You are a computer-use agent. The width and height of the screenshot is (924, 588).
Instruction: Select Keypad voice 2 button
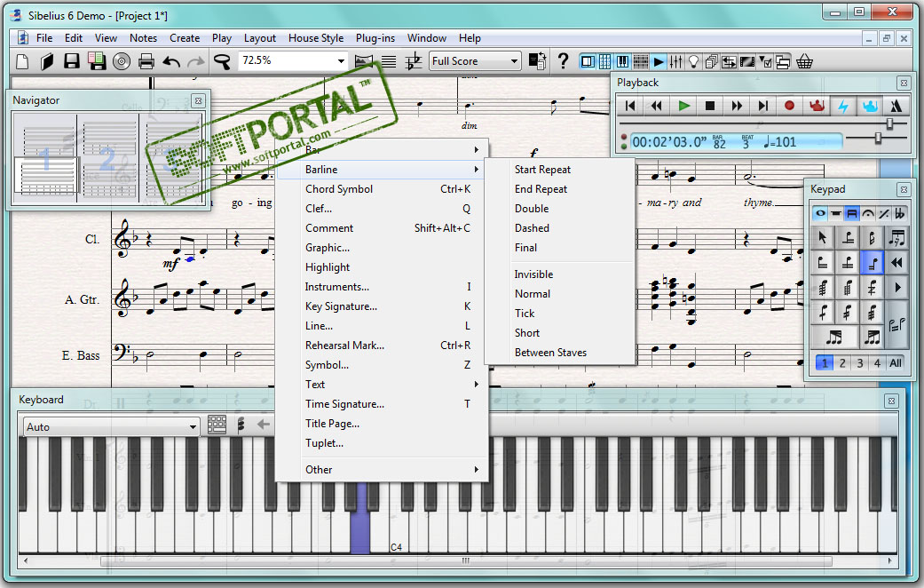[x=842, y=362]
